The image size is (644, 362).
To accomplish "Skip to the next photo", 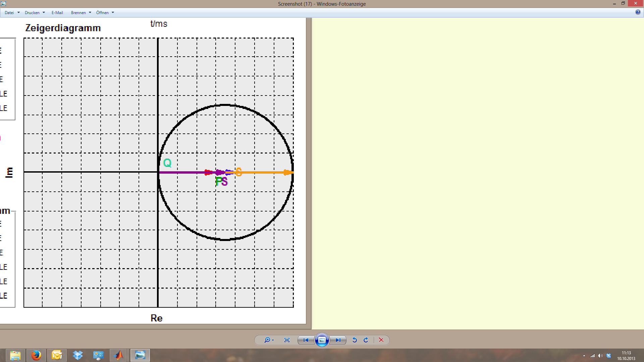I will click(x=338, y=340).
